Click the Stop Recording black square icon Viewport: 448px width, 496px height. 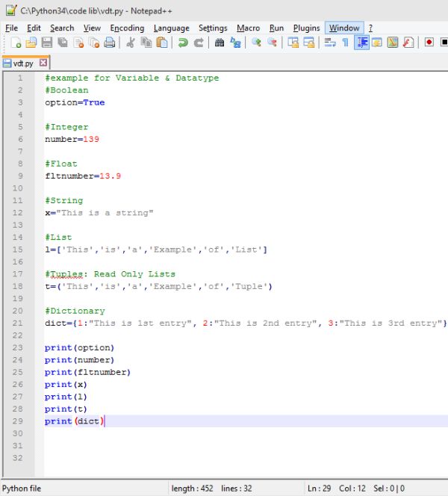click(x=444, y=42)
